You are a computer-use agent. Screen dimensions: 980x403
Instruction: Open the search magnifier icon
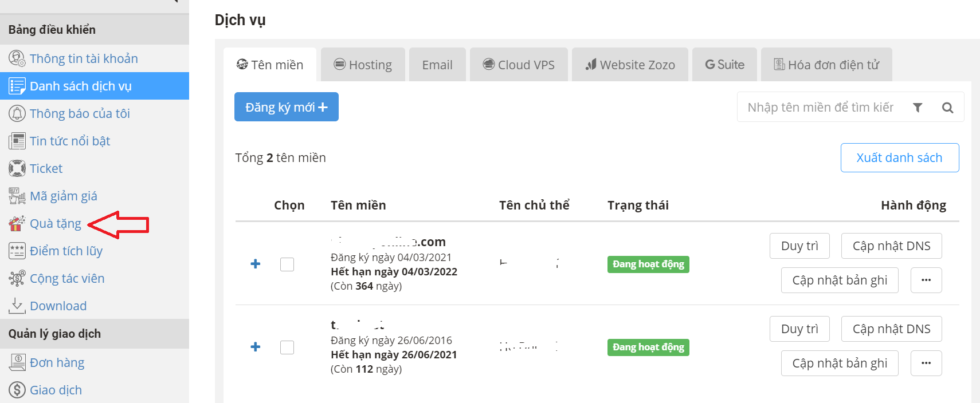pos(947,107)
